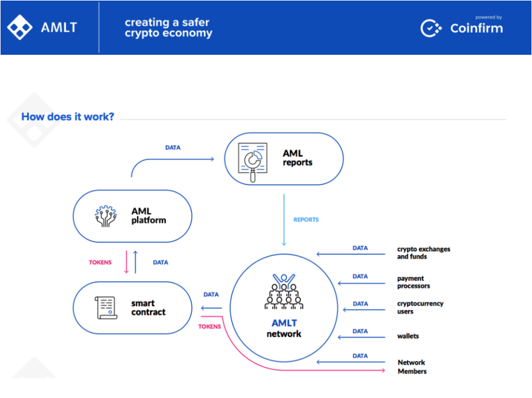Screen dimensions: 532x398
Task: Click the 'smart contract' label
Action: (148, 307)
